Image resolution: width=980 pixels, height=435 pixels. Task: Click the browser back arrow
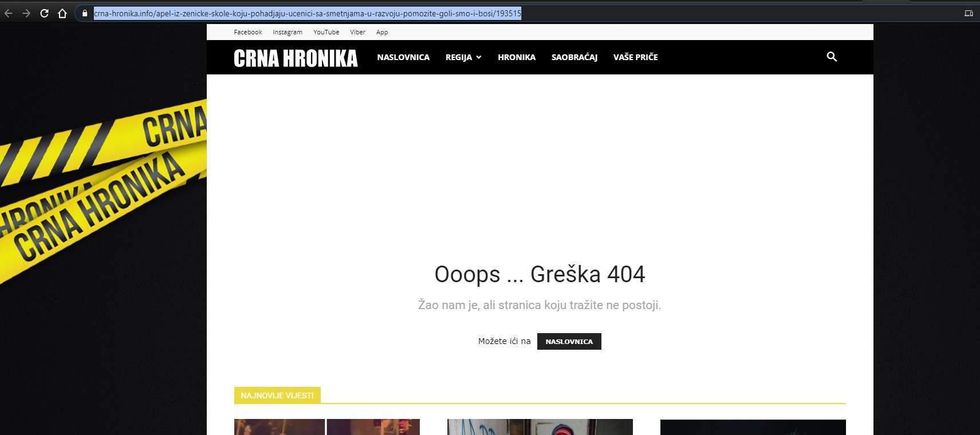tap(9, 13)
